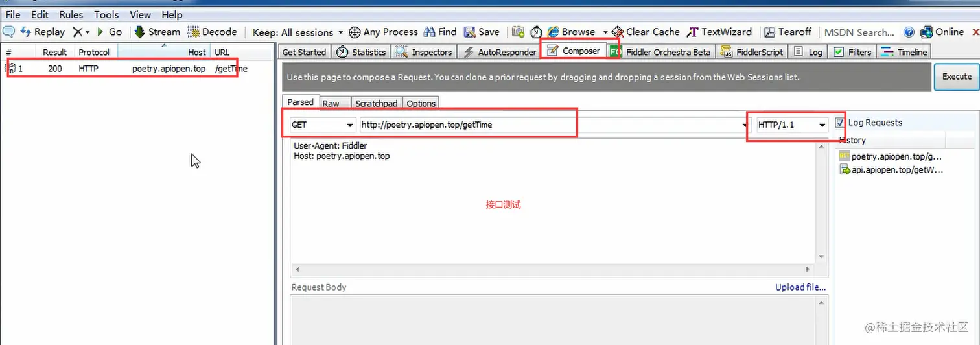Image resolution: width=980 pixels, height=345 pixels.
Task: Toggle Stream mode in toolbar
Action: pos(157,32)
